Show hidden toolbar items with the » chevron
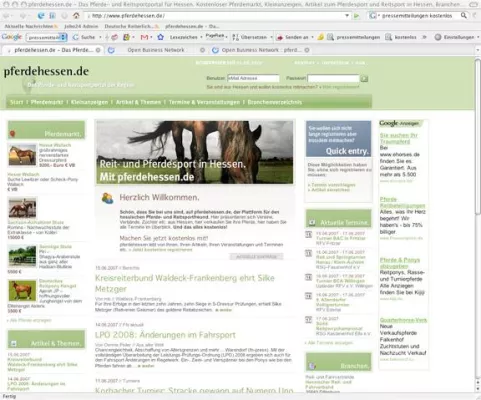481x400 pixels. tap(424, 37)
